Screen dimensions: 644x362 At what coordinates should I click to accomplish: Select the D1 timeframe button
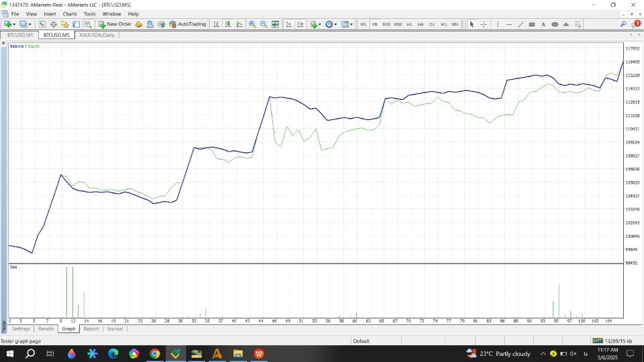point(432,25)
